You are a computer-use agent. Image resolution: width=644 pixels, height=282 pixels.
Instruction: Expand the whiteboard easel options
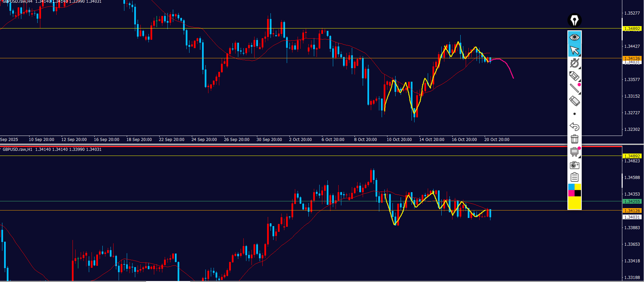574,152
